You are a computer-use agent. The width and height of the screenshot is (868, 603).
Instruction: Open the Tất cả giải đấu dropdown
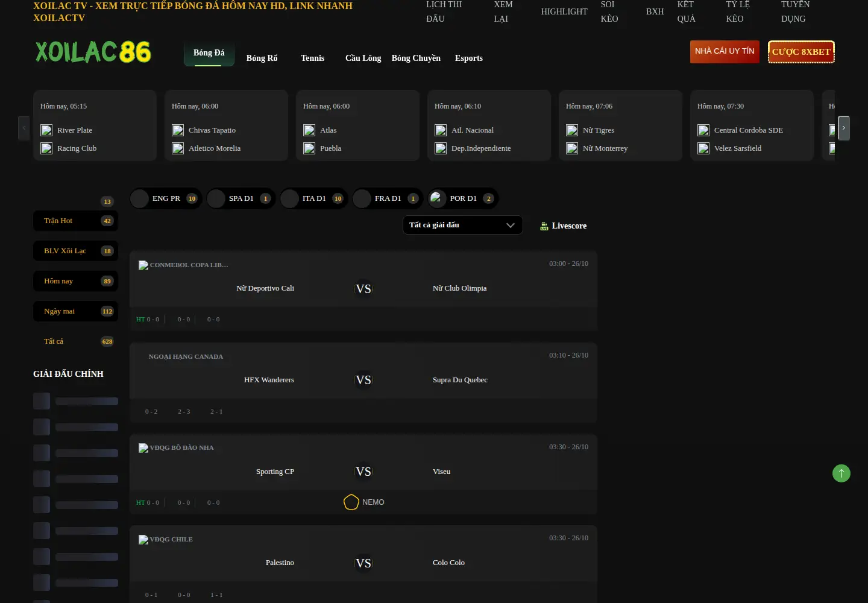462,225
